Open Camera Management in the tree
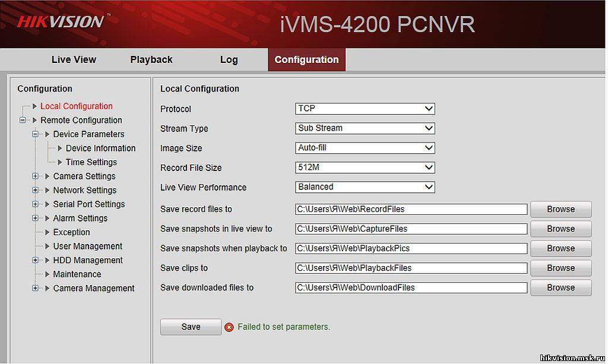The image size is (608, 364). point(93,288)
